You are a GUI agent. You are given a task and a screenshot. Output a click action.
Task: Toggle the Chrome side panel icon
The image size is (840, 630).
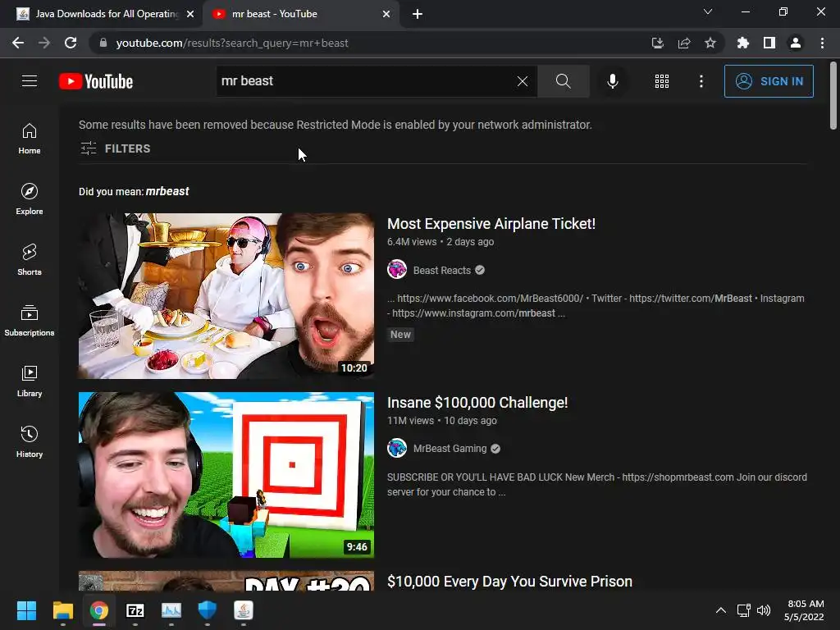pyautogui.click(x=769, y=43)
